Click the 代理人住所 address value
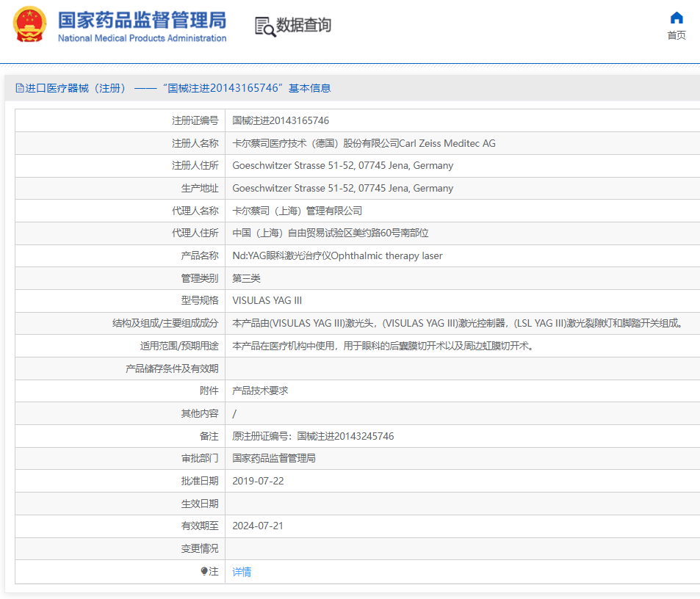Image resolution: width=700 pixels, height=599 pixels. (331, 233)
